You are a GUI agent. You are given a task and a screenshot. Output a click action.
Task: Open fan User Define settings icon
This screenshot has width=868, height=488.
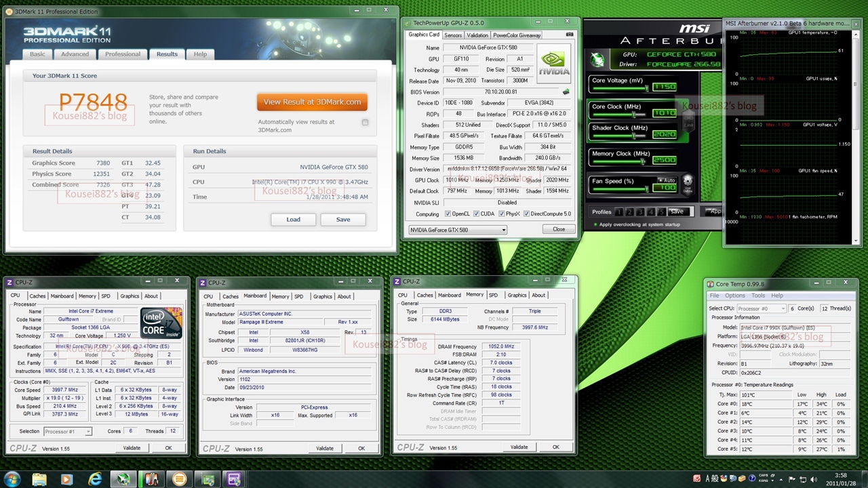[x=688, y=183]
